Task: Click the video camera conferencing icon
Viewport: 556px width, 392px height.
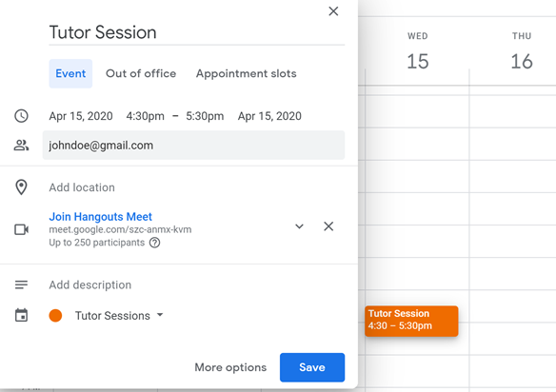Action: pos(21,229)
